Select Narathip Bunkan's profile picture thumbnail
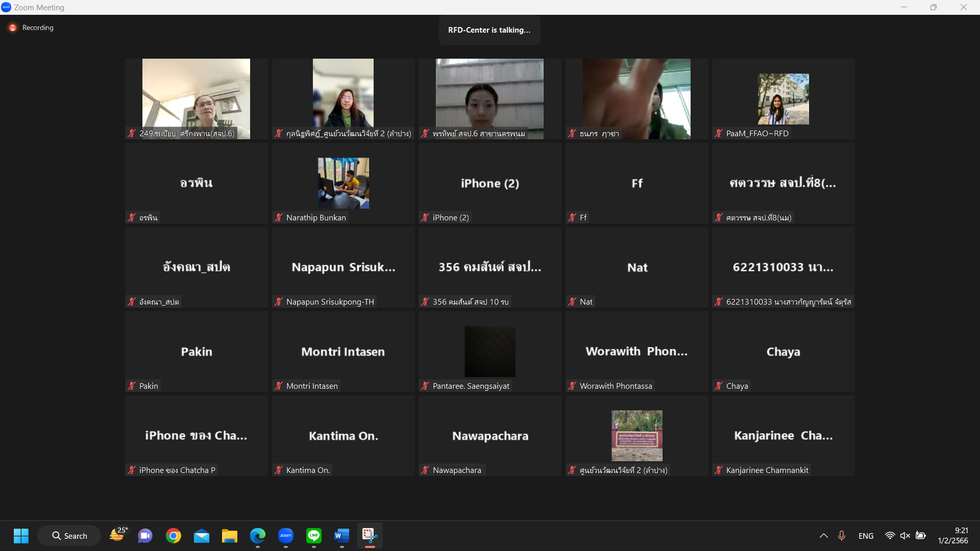 (343, 183)
